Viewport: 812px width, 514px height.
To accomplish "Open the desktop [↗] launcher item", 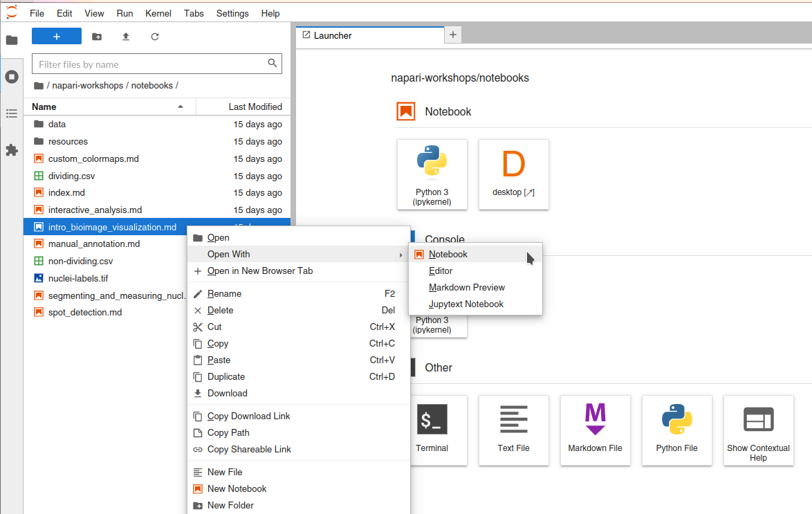I will point(513,174).
